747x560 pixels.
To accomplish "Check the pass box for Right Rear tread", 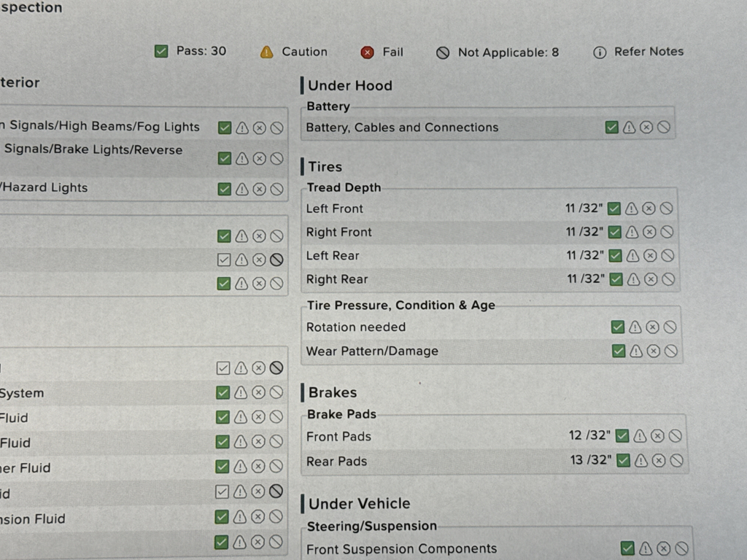I will click(616, 279).
